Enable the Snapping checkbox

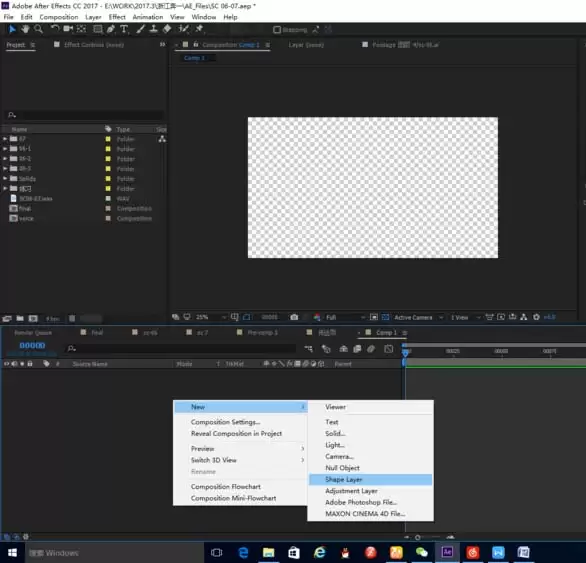click(277, 30)
